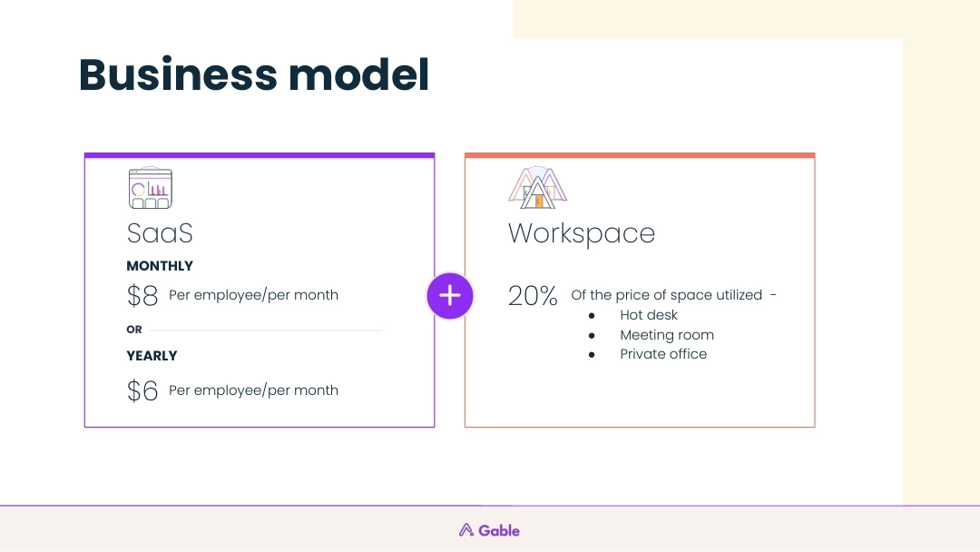Viewport: 980px width, 552px height.
Task: Select the YEARLY label
Action: (x=152, y=356)
